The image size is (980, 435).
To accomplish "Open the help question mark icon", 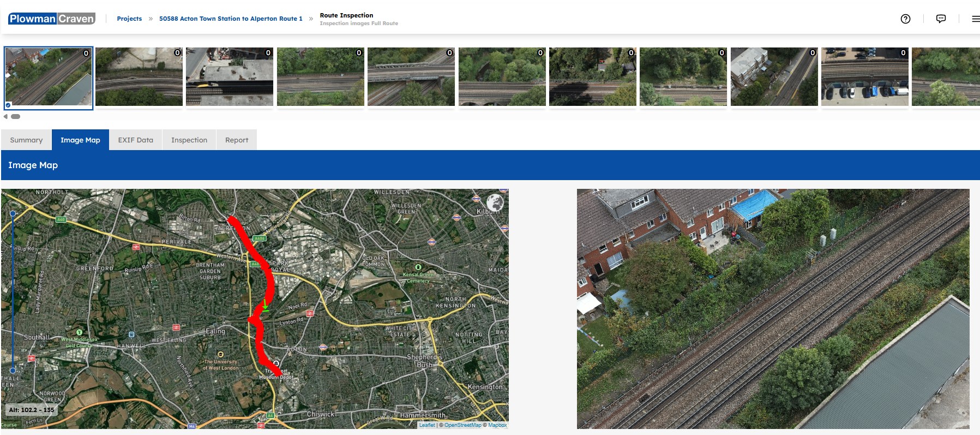I will click(905, 19).
